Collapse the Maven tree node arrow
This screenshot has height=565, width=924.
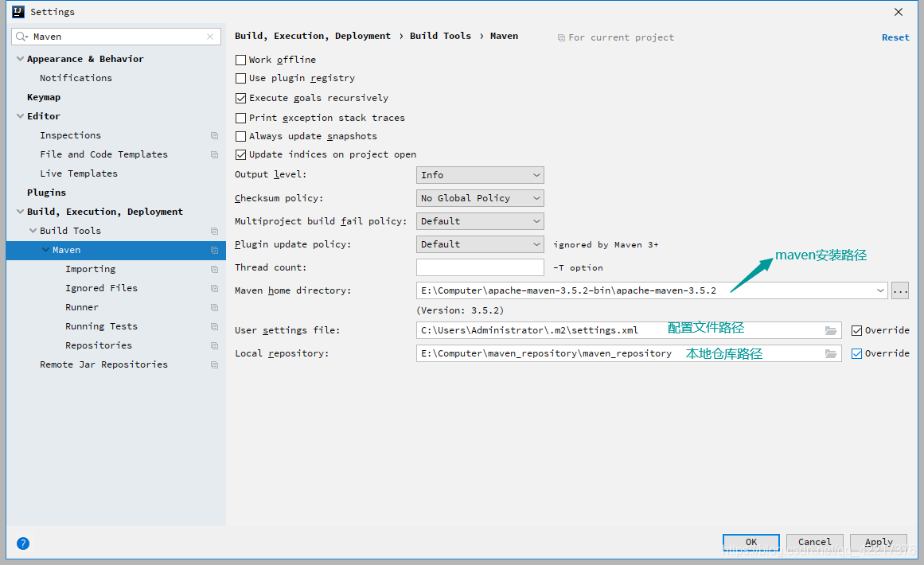[x=45, y=250]
